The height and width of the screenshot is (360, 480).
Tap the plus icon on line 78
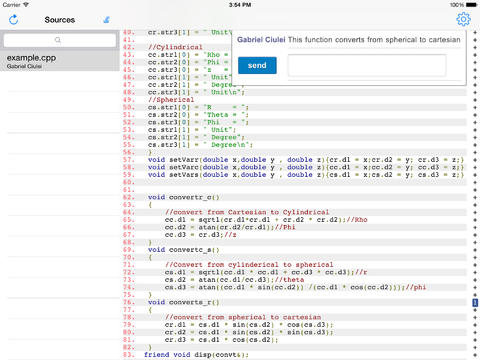[x=475, y=317]
